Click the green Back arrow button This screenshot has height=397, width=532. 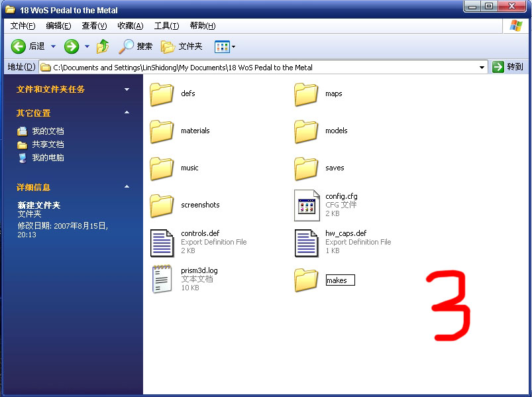point(19,46)
